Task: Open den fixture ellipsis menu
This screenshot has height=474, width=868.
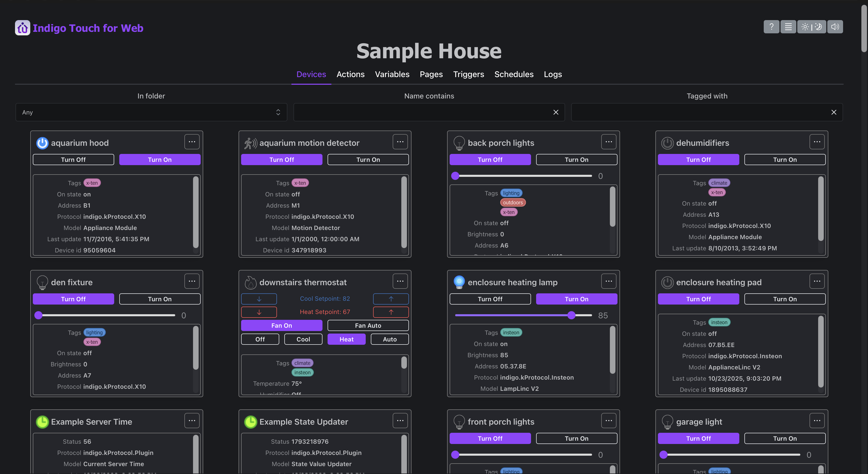Action: coord(192,281)
